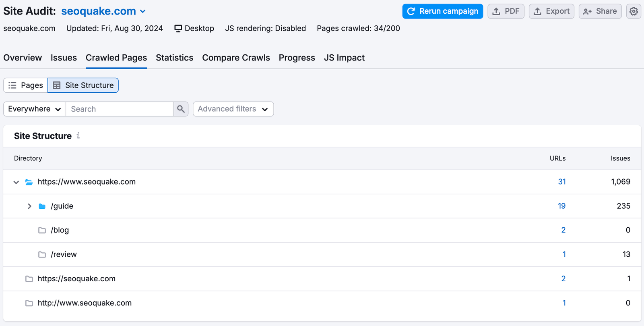Image resolution: width=644 pixels, height=326 pixels.
Task: Click the /blog directory name
Action: [x=60, y=230]
